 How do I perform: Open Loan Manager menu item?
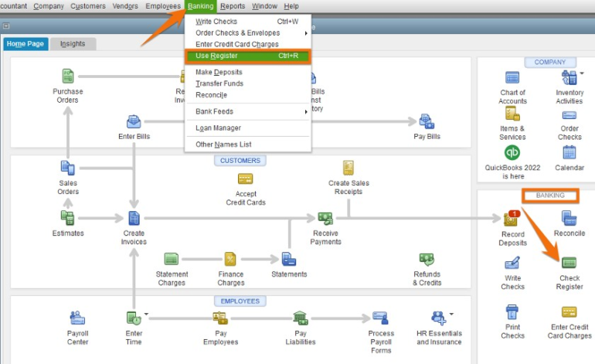click(x=247, y=128)
